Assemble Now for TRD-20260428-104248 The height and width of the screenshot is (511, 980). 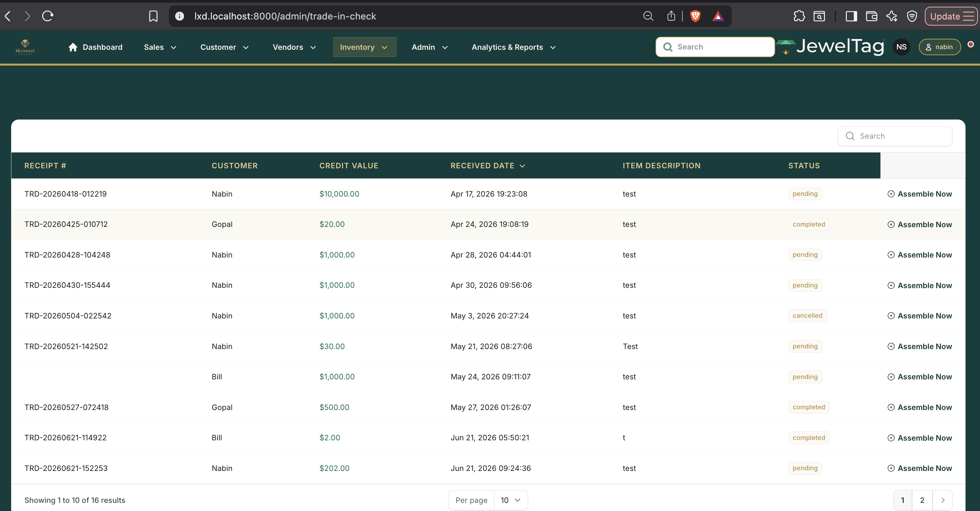tap(919, 255)
